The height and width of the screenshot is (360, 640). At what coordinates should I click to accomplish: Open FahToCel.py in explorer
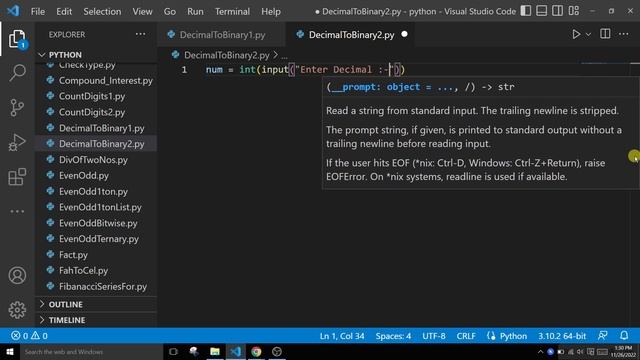pyautogui.click(x=83, y=271)
